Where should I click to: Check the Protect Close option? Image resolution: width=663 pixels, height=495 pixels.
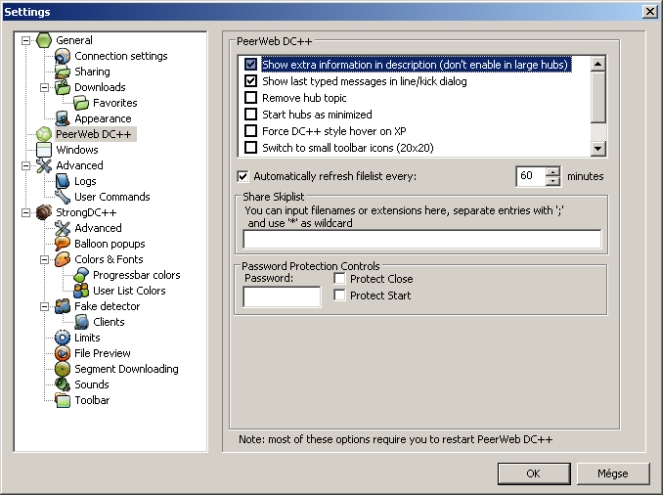(x=340, y=279)
